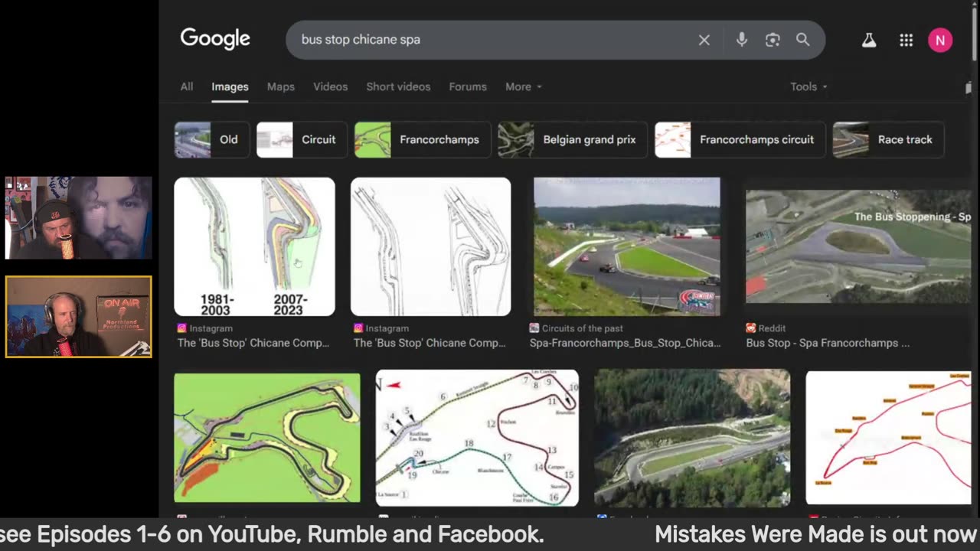This screenshot has height=551, width=980.
Task: Open the Circuits of the past photo
Action: click(627, 246)
